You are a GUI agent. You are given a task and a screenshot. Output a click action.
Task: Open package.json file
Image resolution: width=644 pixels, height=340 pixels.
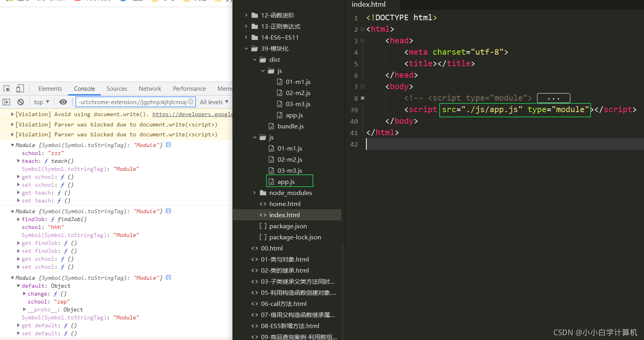coord(288,226)
